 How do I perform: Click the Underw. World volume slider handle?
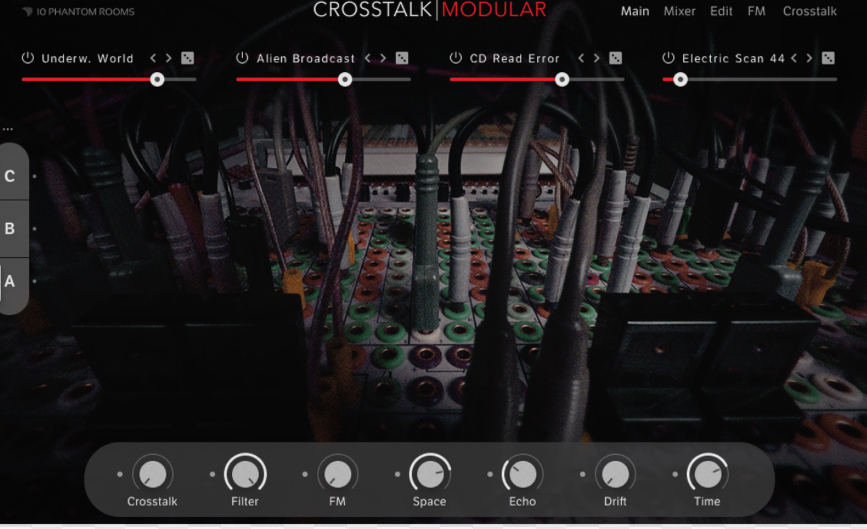pyautogui.click(x=157, y=80)
